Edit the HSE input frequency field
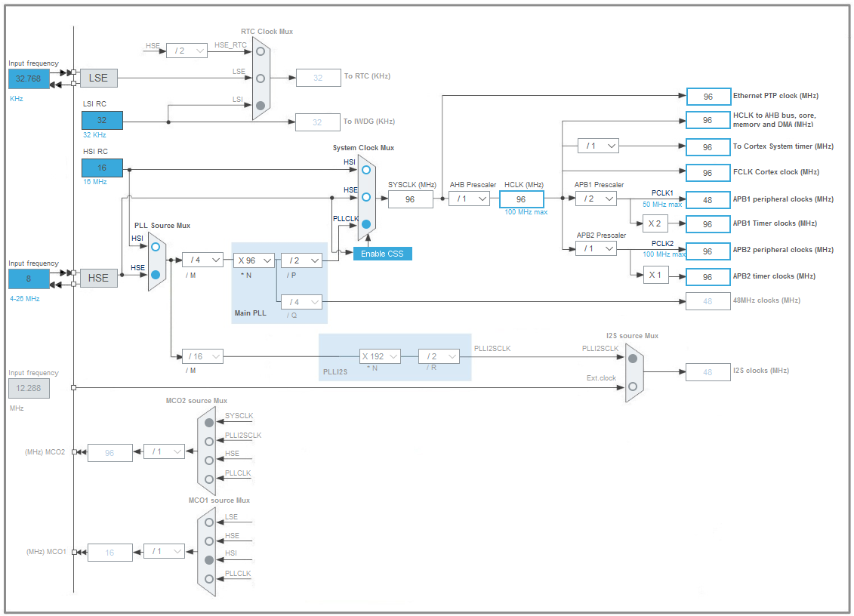 [27, 279]
